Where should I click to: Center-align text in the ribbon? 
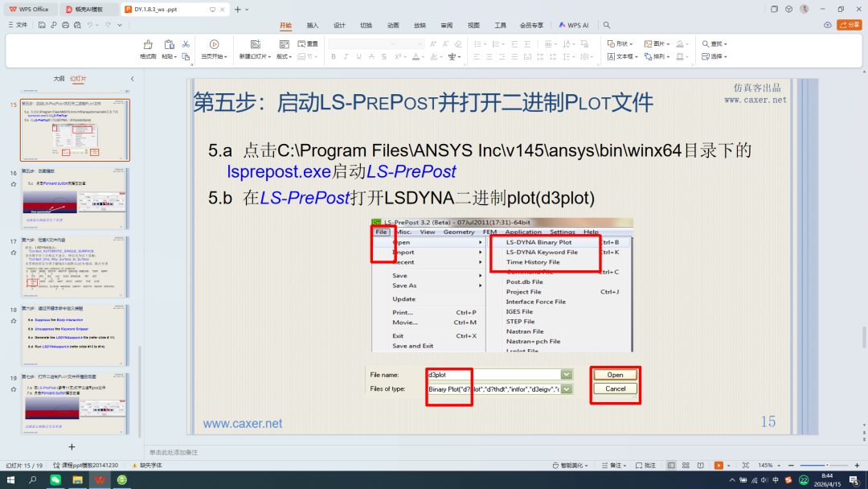[489, 56]
